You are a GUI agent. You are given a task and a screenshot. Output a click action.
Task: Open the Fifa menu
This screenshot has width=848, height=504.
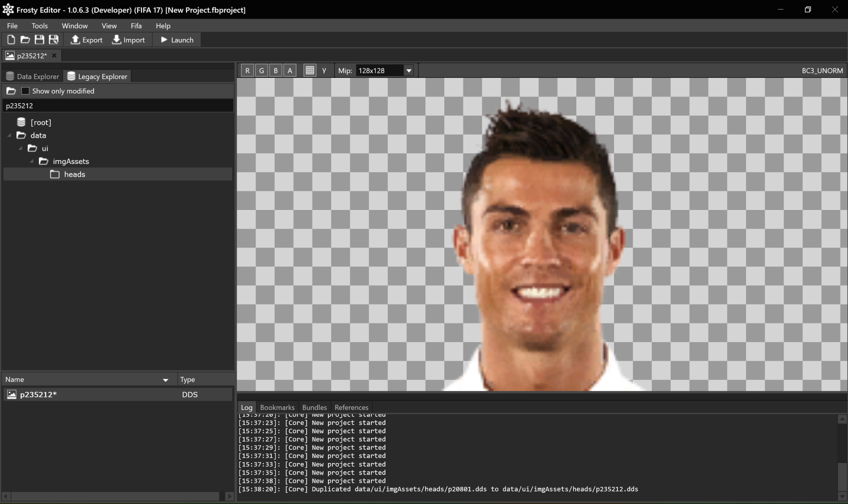pos(136,26)
